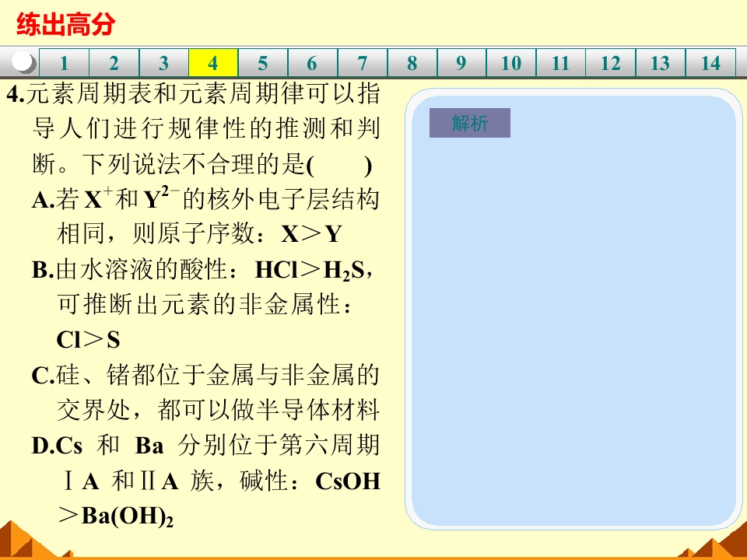Go to question tab 10
This screenshot has width=747, height=560.
click(511, 63)
